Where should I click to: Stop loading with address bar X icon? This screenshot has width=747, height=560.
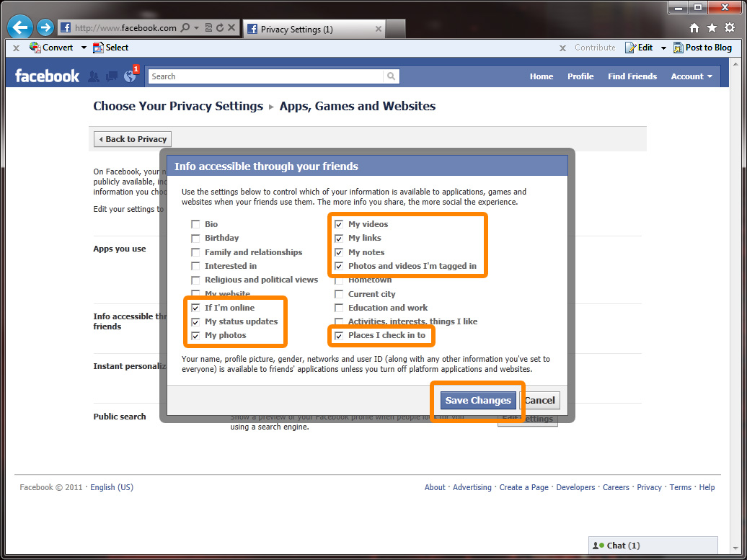point(231,28)
